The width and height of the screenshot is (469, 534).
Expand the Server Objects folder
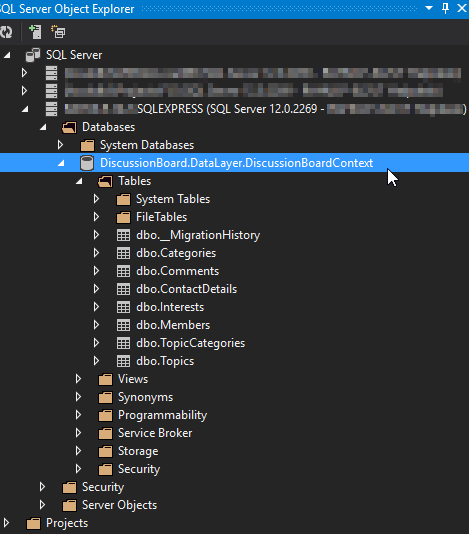click(42, 505)
